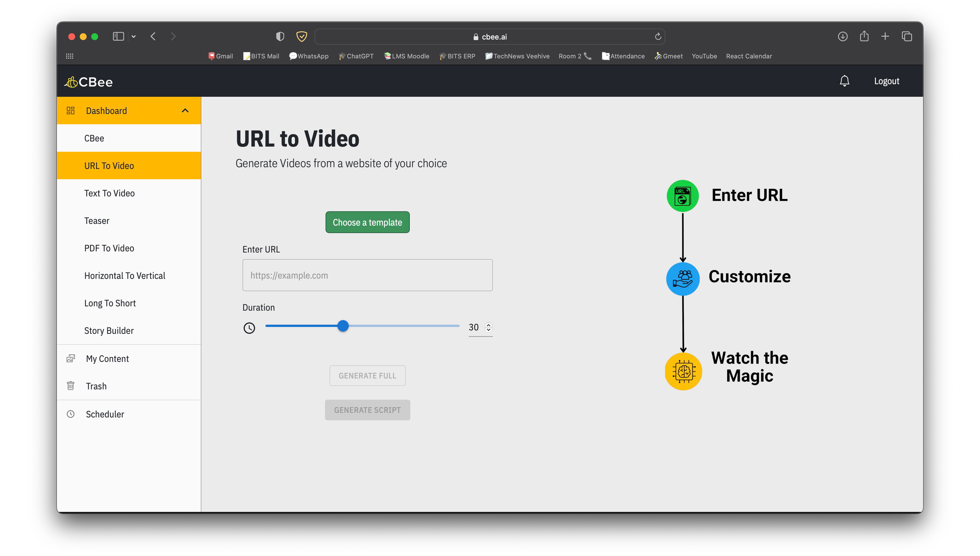Viewport: 980px width, 556px height.
Task: Open the Room 2 bookmark
Action: click(x=575, y=56)
